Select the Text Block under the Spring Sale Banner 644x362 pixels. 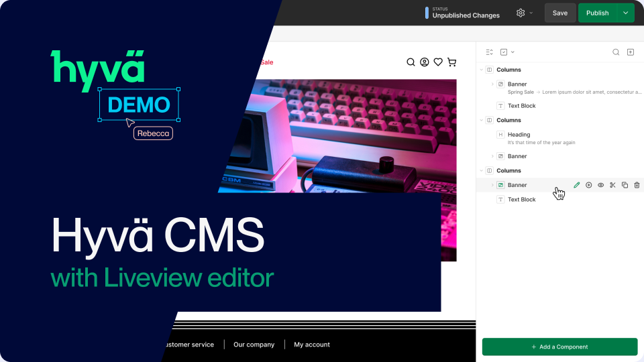point(522,106)
